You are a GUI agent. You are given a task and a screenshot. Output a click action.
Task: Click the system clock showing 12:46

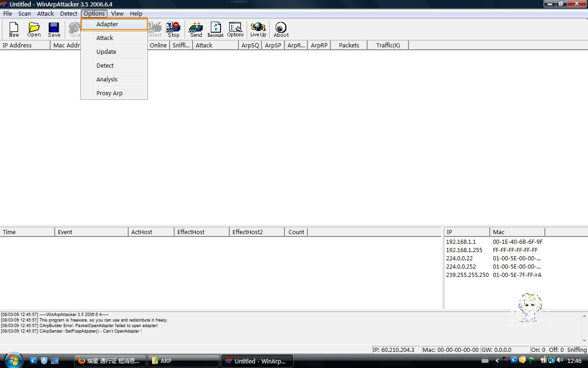coord(575,361)
